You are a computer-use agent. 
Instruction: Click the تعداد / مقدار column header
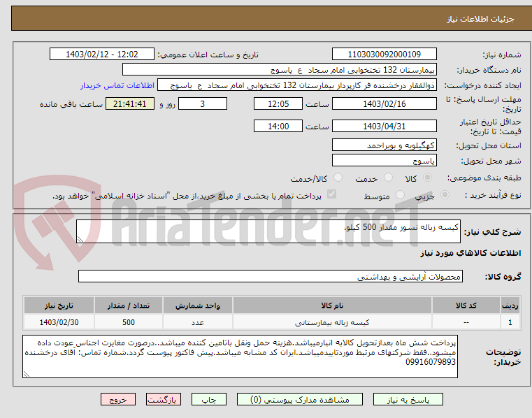pyautogui.click(x=129, y=305)
